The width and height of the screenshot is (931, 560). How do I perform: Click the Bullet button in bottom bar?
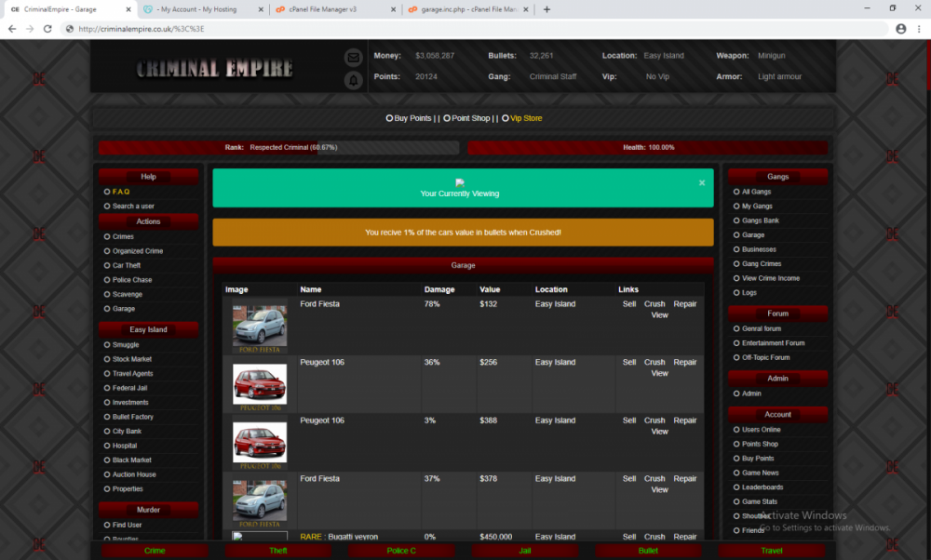click(x=648, y=551)
